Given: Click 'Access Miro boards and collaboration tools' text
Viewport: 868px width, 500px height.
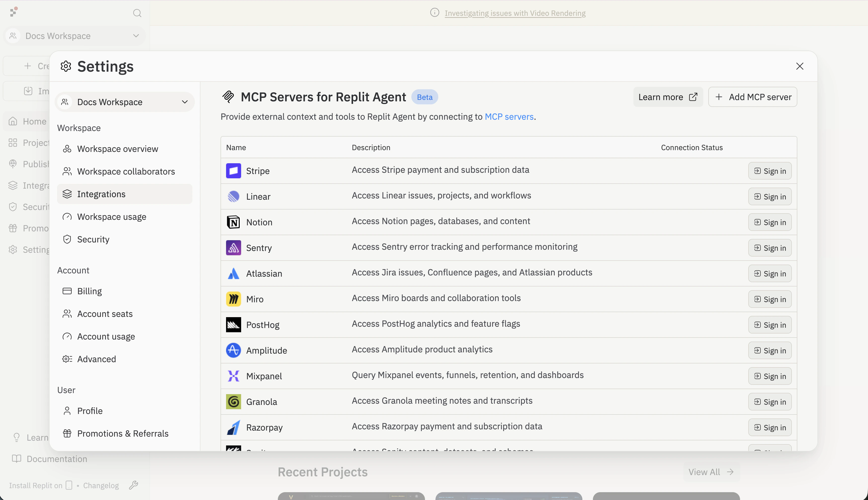Looking at the screenshot, I should [x=436, y=298].
